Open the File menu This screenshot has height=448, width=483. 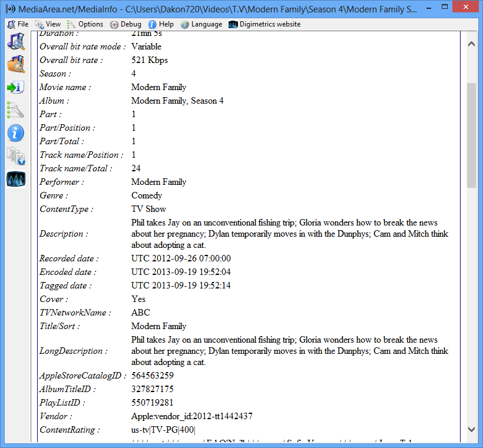(x=18, y=24)
